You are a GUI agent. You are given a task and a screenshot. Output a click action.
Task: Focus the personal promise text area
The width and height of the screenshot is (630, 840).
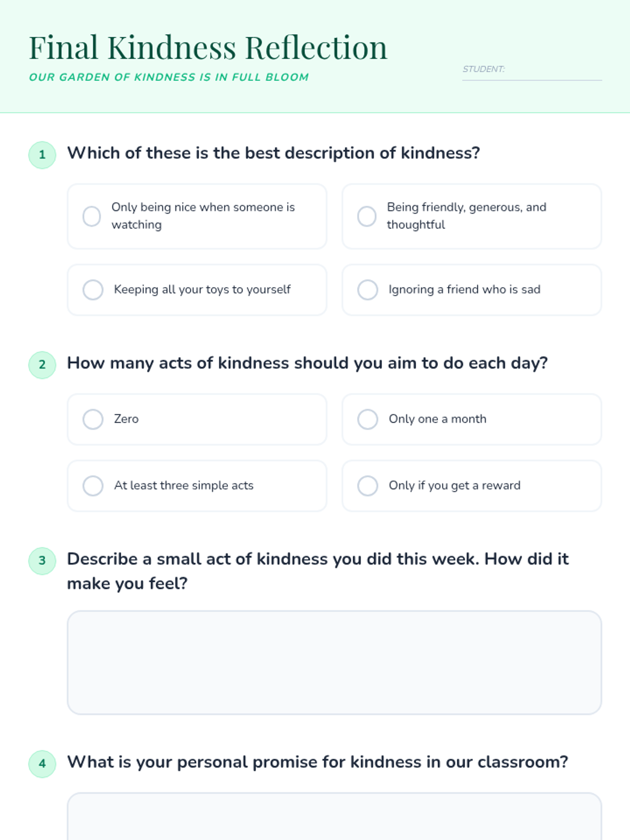pyautogui.click(x=334, y=817)
